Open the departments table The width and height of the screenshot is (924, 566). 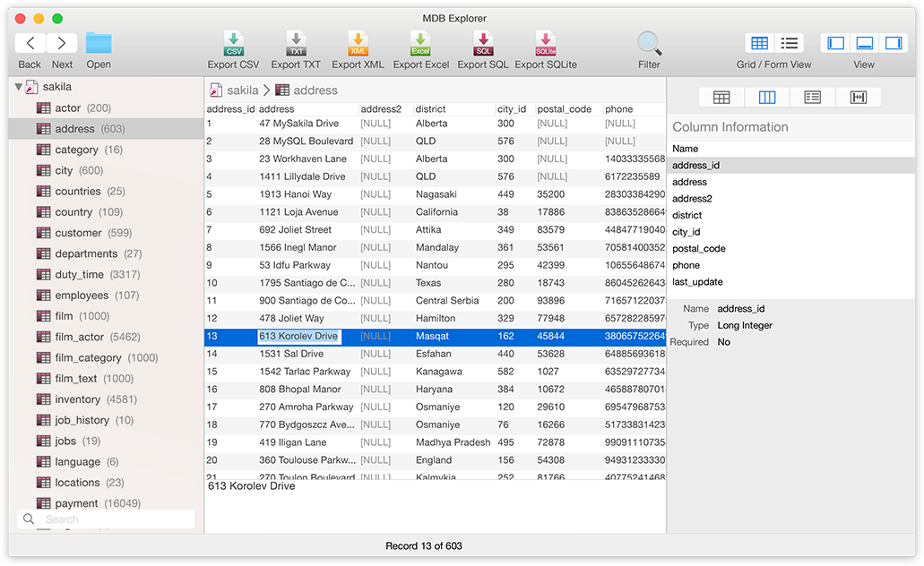(106, 253)
